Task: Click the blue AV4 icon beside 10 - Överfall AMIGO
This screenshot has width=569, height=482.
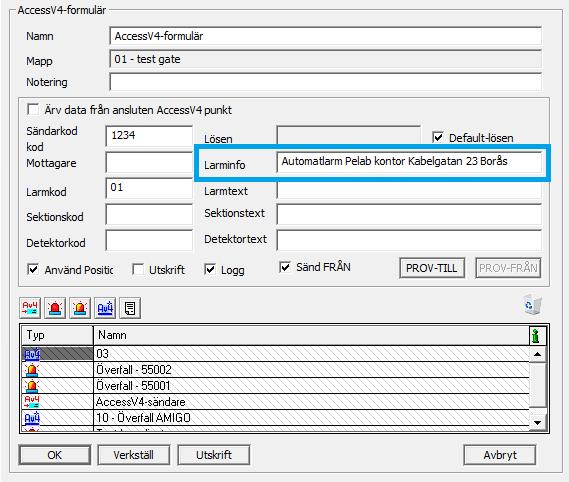Action: (x=32, y=418)
